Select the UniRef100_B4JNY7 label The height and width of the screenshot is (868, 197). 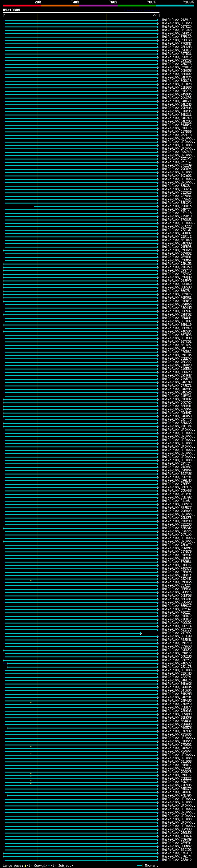point(177,125)
